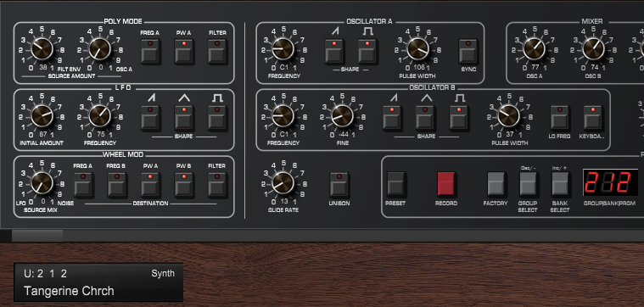The image size is (644, 307).
Task: Click the Preset button
Action: (x=396, y=184)
